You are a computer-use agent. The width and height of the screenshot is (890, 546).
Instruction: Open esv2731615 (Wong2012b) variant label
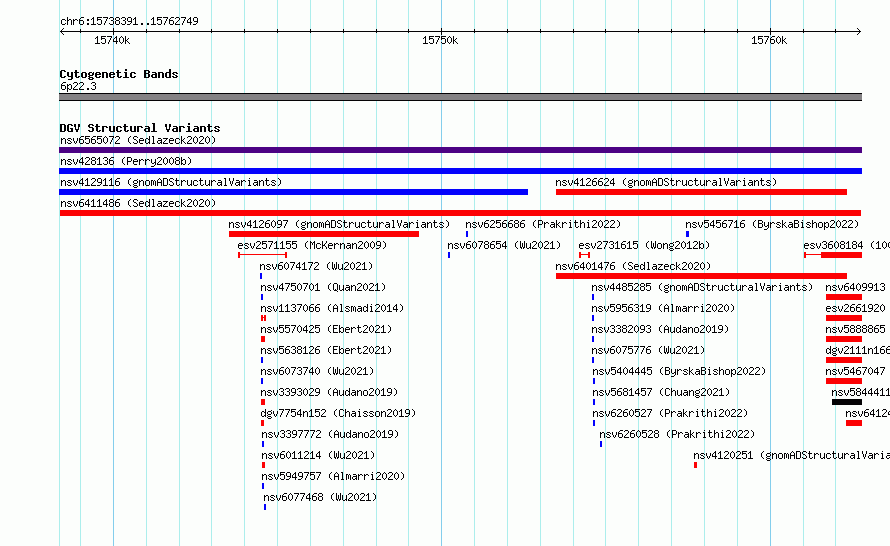tap(644, 245)
